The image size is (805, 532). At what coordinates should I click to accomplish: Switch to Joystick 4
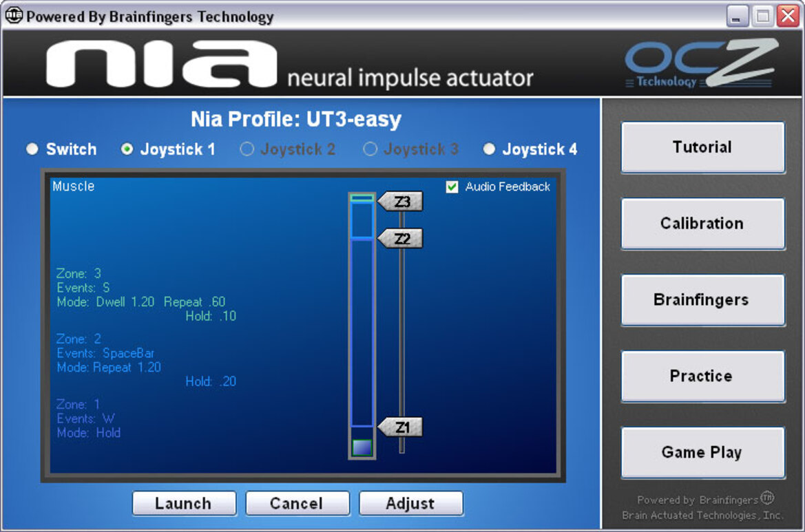(x=489, y=149)
